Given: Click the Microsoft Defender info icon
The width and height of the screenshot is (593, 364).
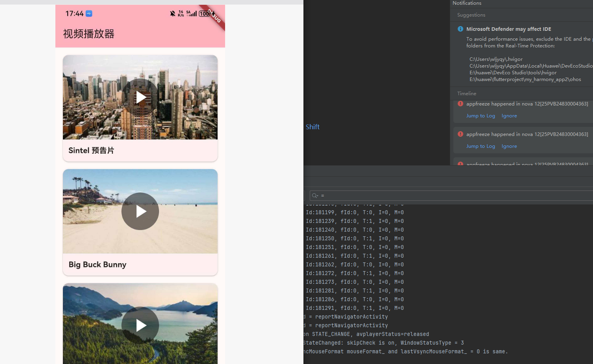Looking at the screenshot, I should click(x=460, y=29).
